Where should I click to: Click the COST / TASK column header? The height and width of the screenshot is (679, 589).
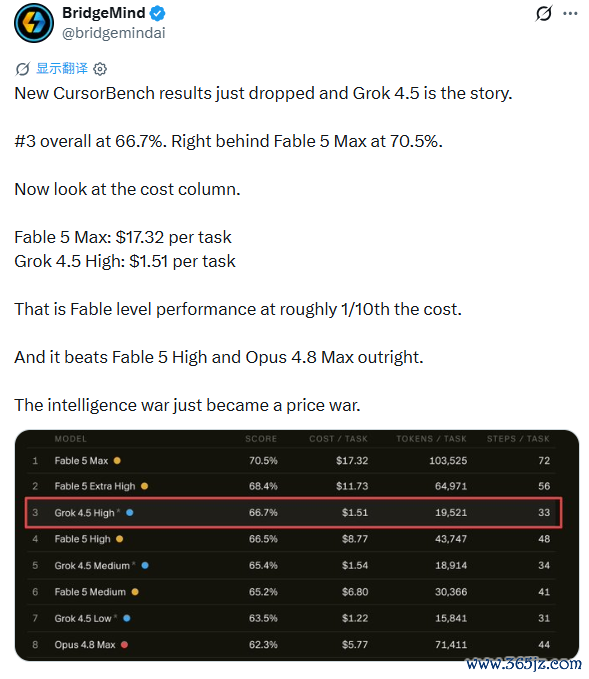pos(338,439)
